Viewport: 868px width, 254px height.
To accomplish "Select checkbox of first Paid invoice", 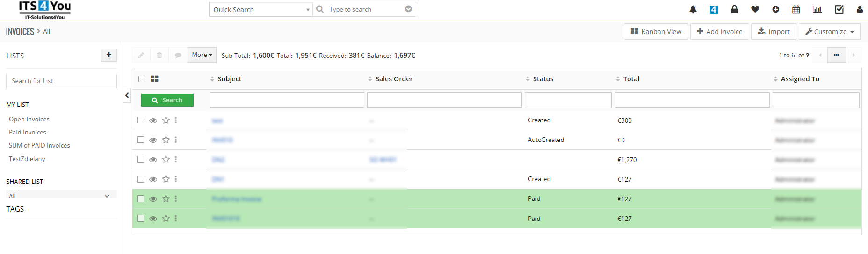I will 141,199.
